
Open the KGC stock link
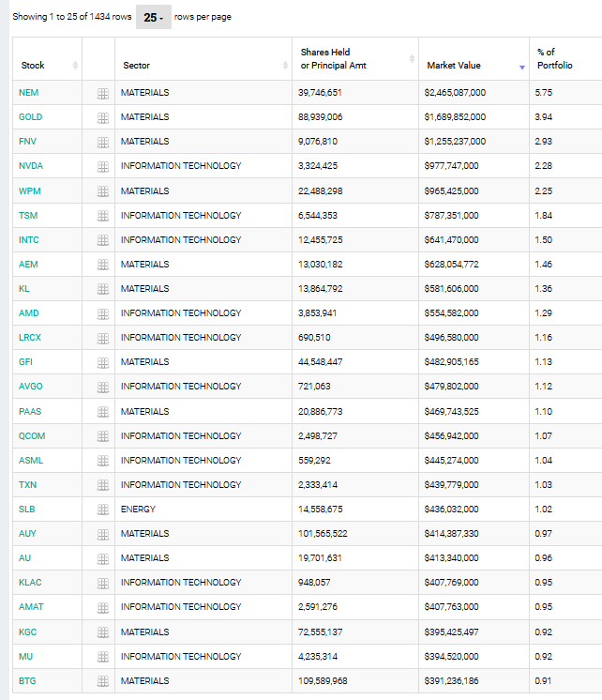[28, 632]
